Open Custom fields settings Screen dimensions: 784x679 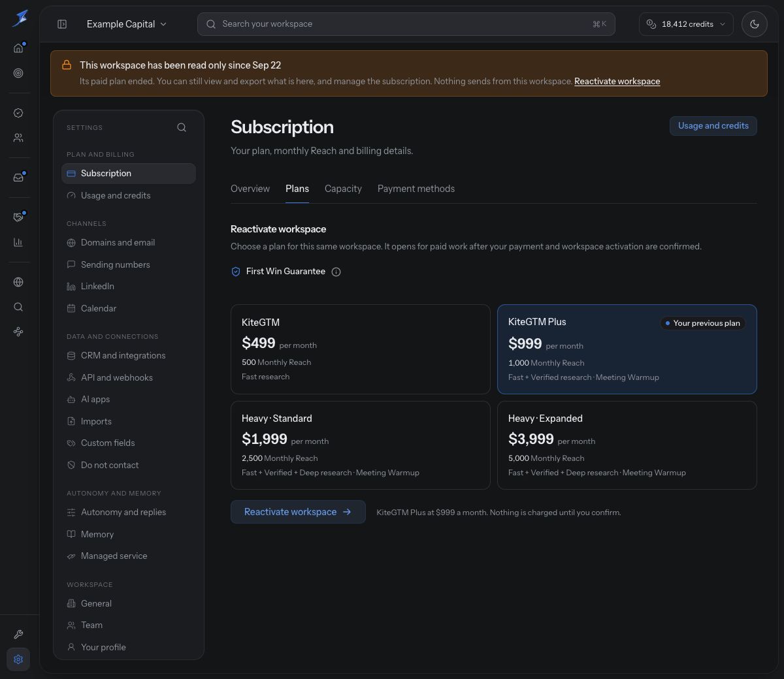point(129,443)
